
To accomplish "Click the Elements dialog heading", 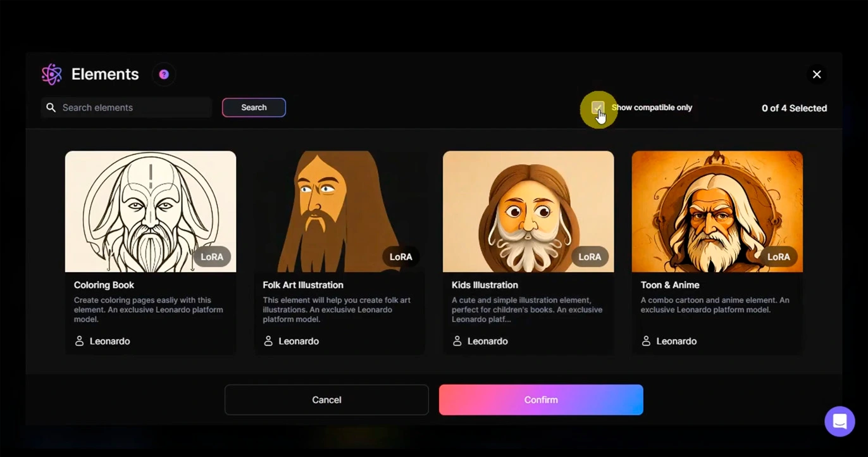I will tap(105, 74).
